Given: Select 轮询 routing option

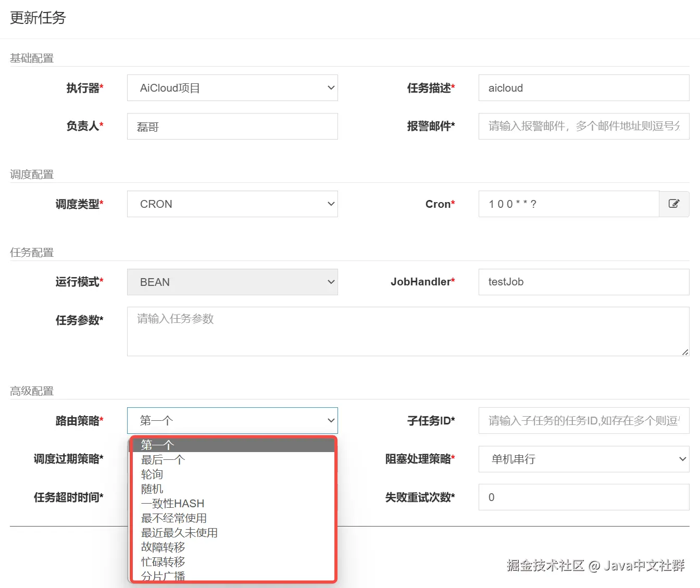Looking at the screenshot, I should tap(232, 474).
